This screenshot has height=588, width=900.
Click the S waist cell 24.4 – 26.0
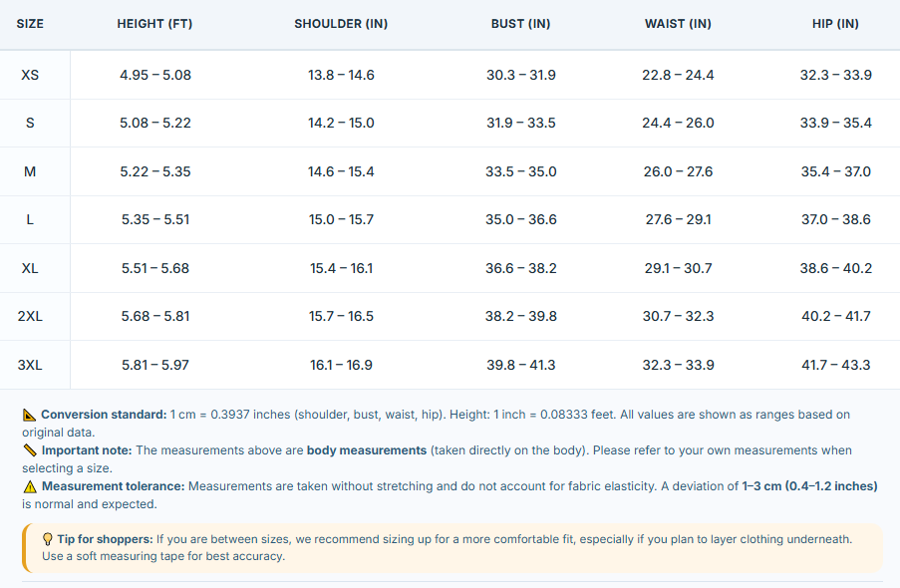click(678, 123)
